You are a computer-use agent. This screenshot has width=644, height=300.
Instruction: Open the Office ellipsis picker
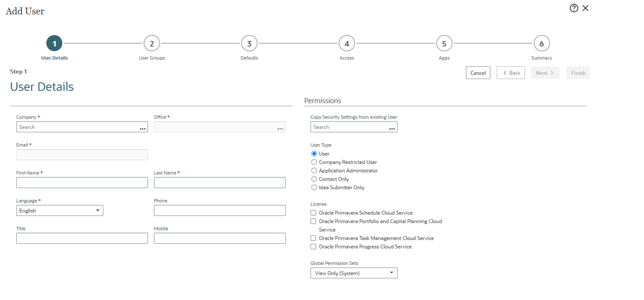(280, 128)
